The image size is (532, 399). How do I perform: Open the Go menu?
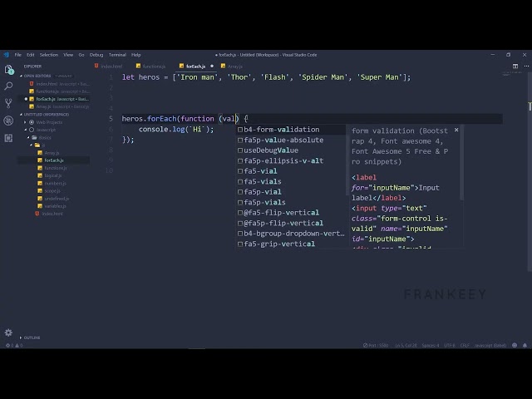coord(81,55)
